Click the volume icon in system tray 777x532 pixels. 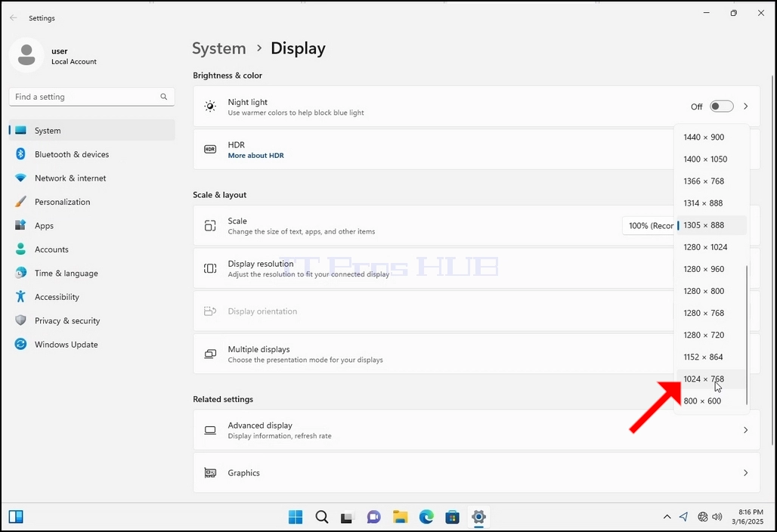coord(717,517)
